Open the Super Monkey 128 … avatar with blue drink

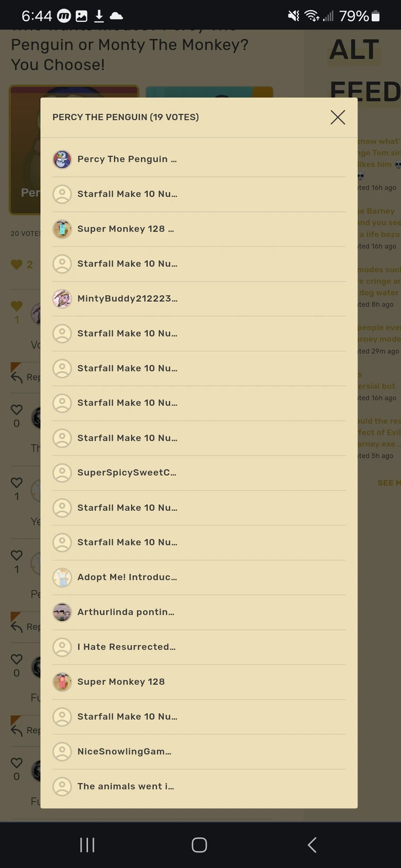pyautogui.click(x=62, y=229)
